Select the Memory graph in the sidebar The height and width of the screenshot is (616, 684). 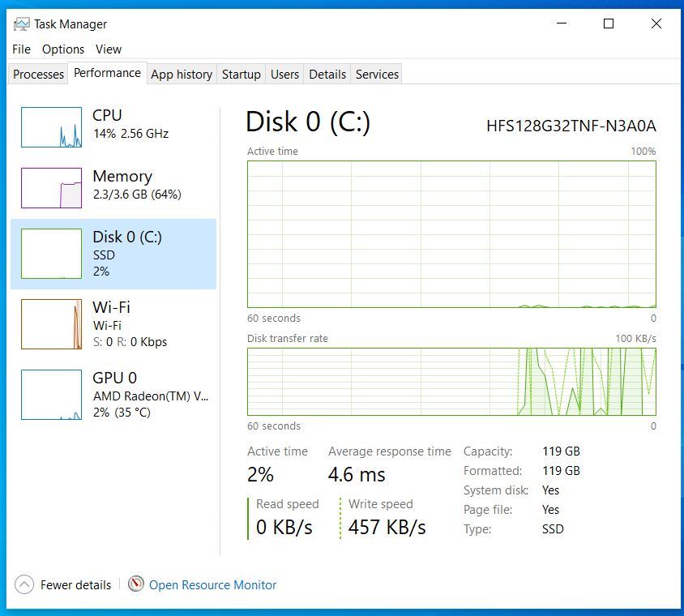pyautogui.click(x=51, y=188)
